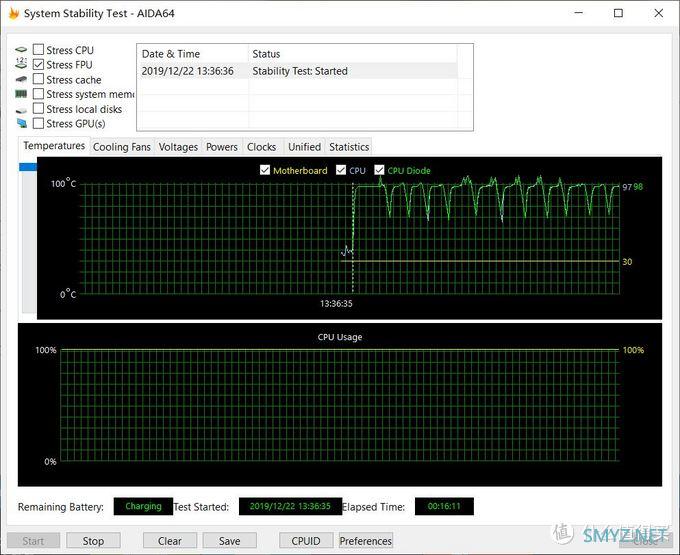Click the Stop button
The width and height of the screenshot is (680, 555).
[93, 541]
